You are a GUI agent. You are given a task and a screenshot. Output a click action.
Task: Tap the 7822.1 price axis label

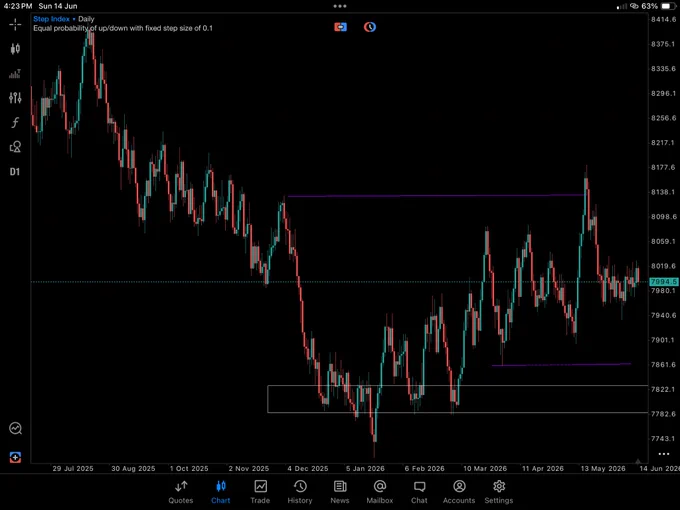pos(664,389)
